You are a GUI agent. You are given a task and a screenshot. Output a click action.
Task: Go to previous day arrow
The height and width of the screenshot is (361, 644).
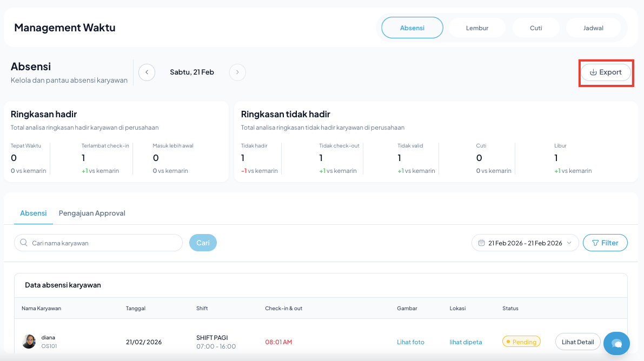(147, 72)
